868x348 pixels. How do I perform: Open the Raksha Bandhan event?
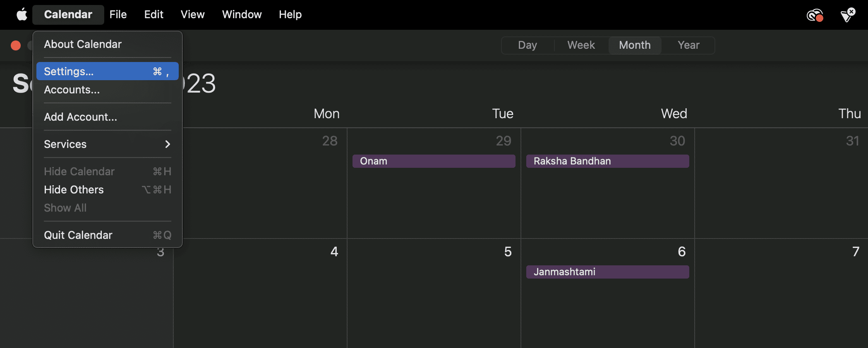(x=607, y=161)
